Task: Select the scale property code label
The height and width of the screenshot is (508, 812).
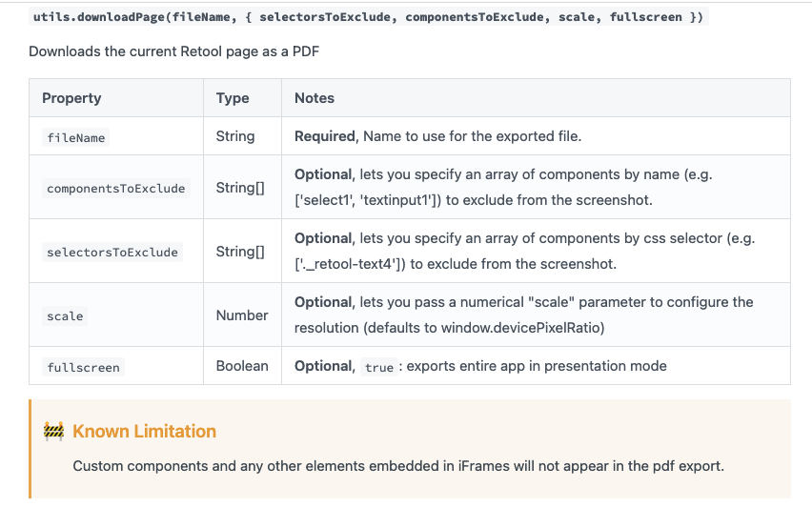Action: (x=65, y=315)
